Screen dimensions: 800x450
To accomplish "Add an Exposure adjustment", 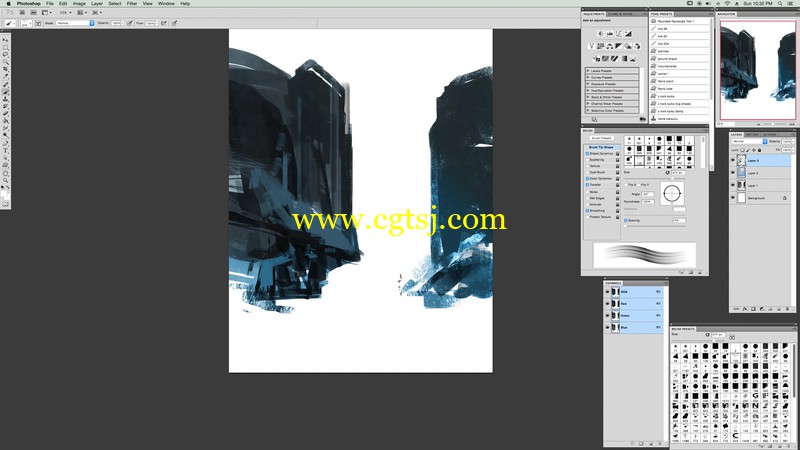I will [628, 34].
